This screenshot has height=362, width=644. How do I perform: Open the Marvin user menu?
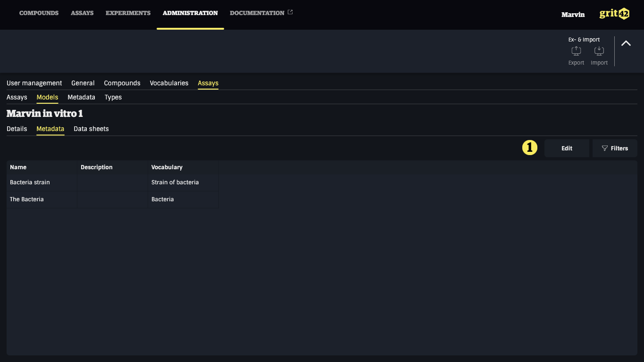pos(573,15)
